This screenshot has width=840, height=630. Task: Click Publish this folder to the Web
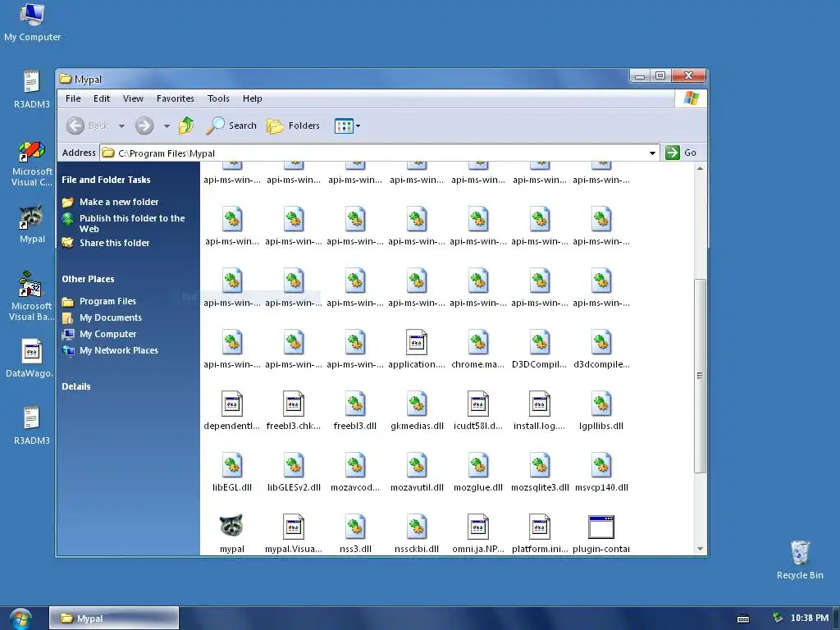(x=132, y=223)
